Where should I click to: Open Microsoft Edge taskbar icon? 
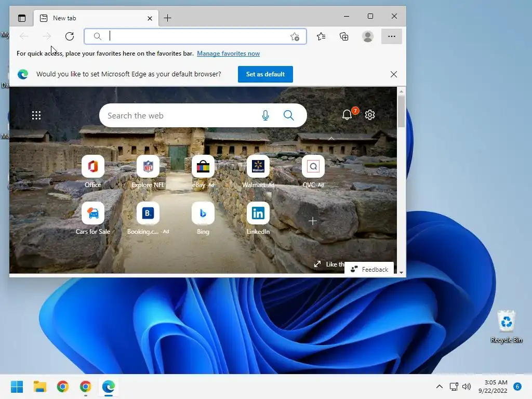[109, 387]
